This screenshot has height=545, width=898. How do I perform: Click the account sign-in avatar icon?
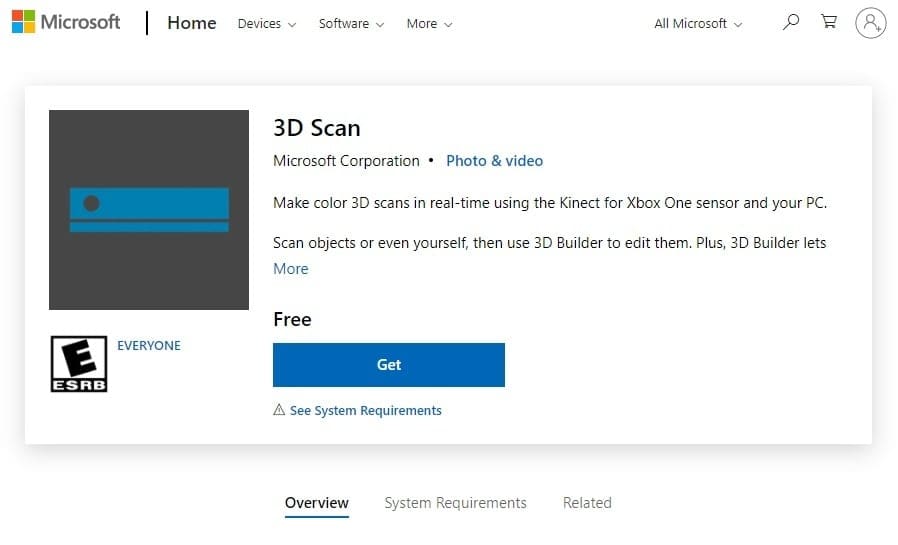click(871, 23)
